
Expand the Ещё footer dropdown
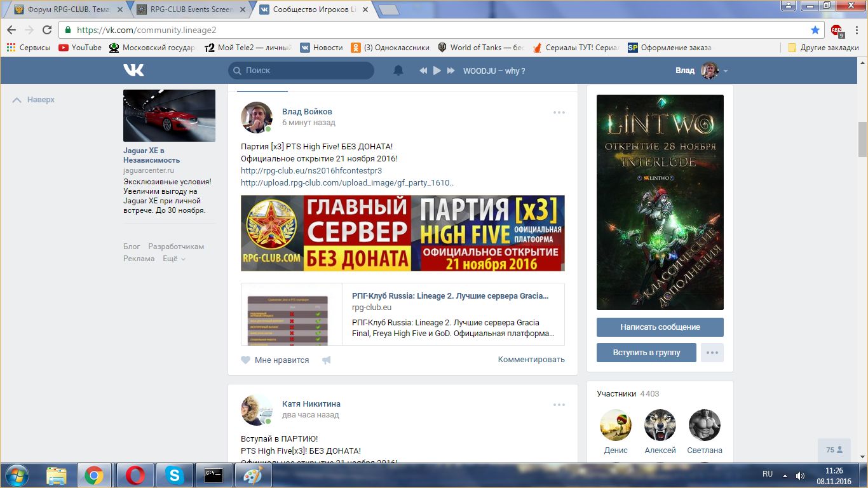(174, 259)
